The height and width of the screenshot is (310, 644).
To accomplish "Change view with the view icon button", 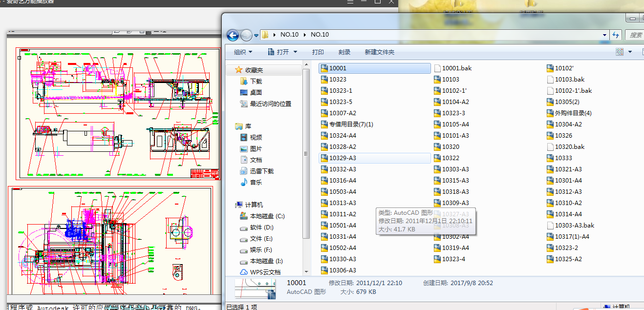I will tap(620, 52).
